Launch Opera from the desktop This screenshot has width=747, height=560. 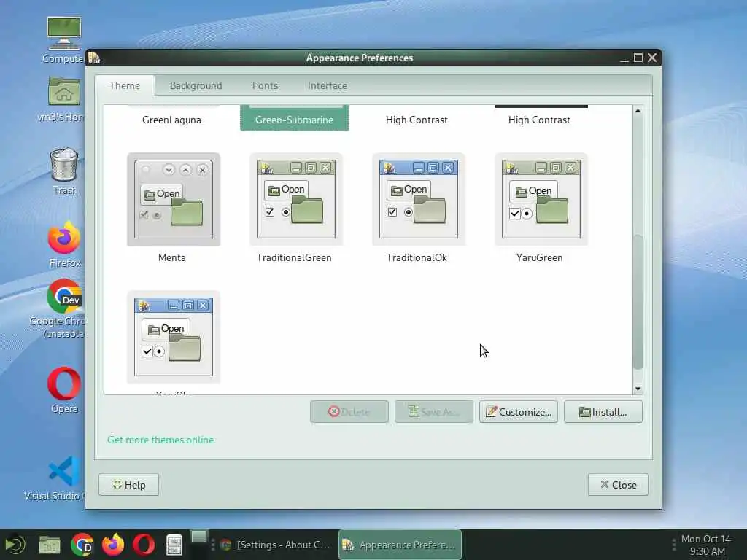point(64,384)
